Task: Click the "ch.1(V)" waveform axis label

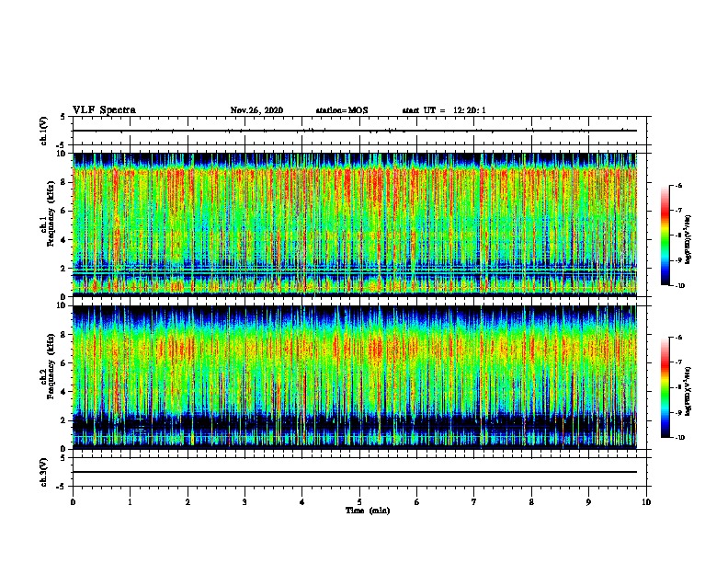Action: coord(43,131)
